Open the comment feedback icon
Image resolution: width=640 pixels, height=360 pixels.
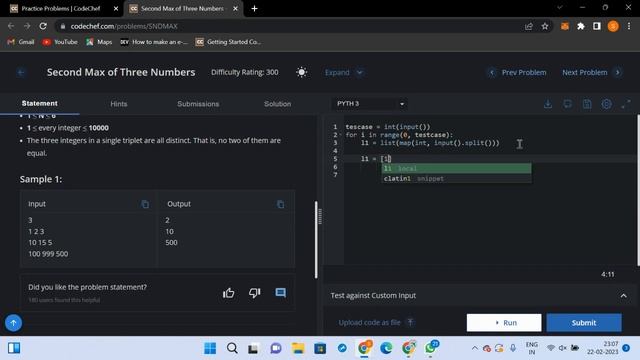pos(280,293)
